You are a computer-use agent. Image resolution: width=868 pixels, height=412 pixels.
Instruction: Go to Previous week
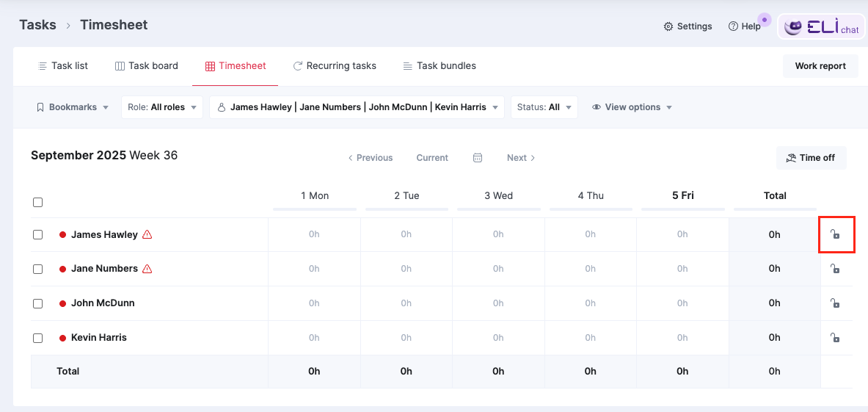370,158
